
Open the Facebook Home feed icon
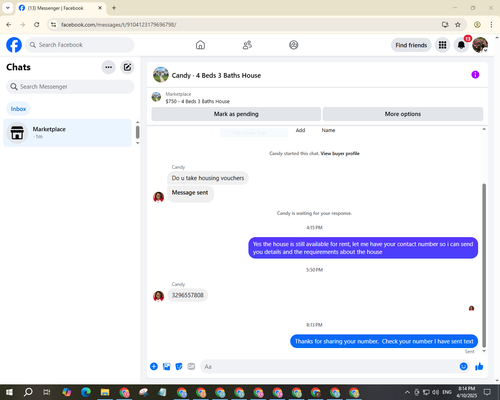coord(200,45)
